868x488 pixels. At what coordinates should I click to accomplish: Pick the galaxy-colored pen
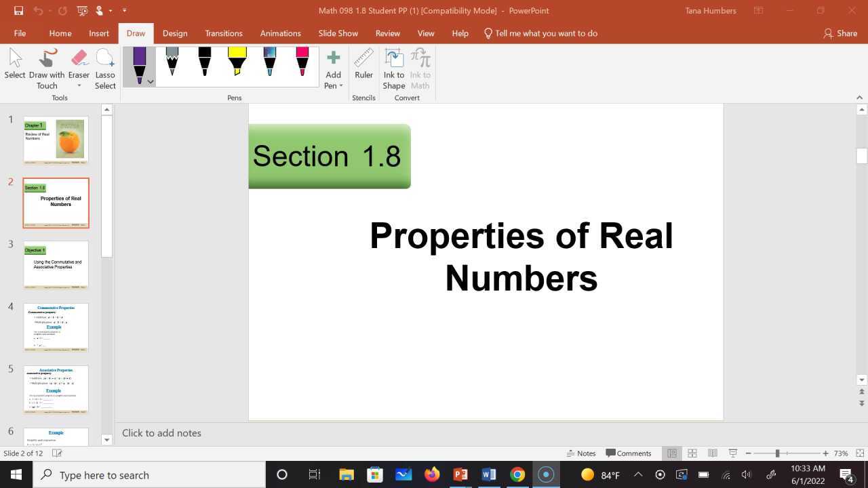269,64
